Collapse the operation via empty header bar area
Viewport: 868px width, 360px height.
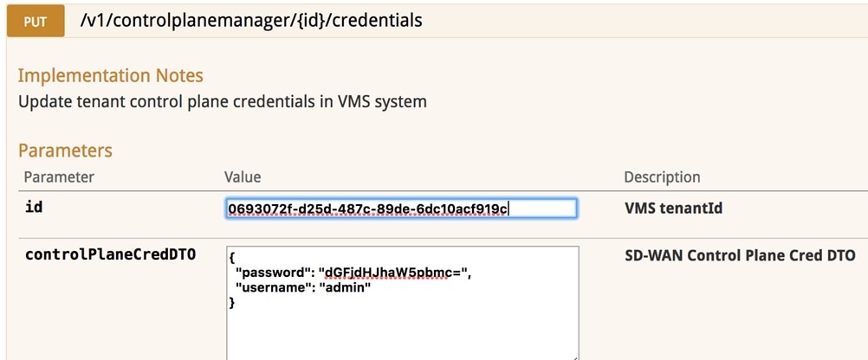pos(642,21)
